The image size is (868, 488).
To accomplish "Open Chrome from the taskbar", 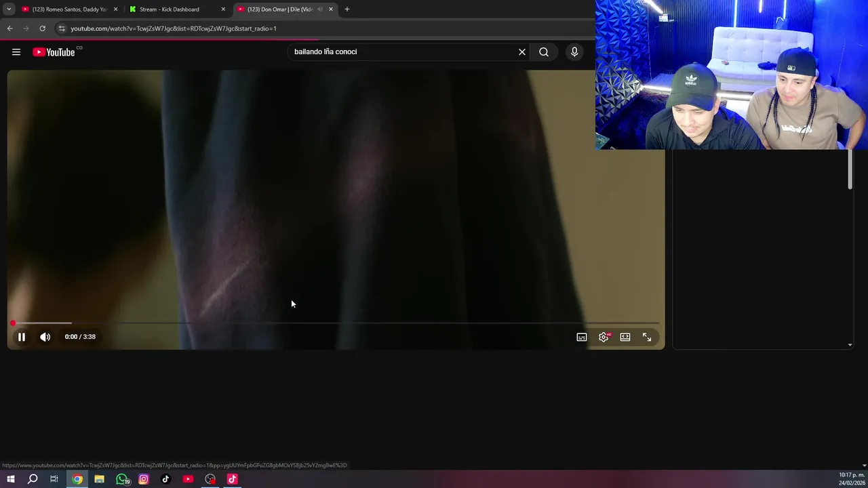I will pyautogui.click(x=77, y=479).
